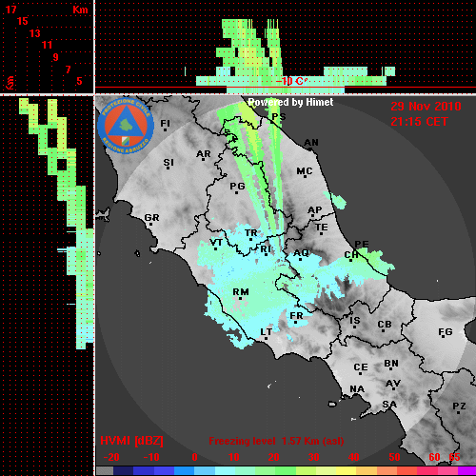The width and height of the screenshot is (476, 476).
Task: Click the GR city marker
Action: (x=150, y=225)
